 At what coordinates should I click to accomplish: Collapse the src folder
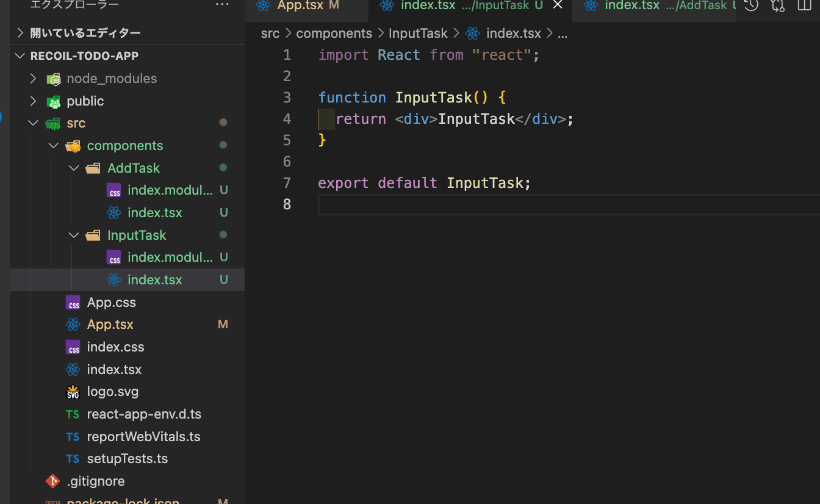33,123
